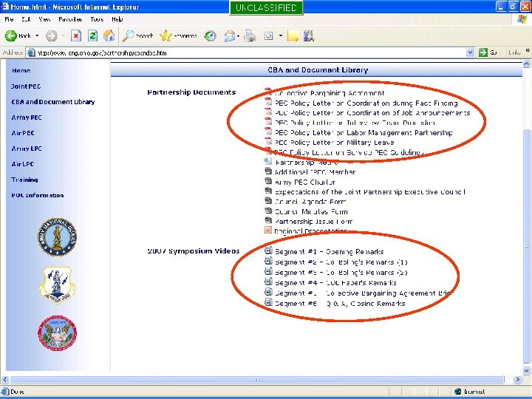Open CBA and Document Library sidebar link
Viewport: 532px width, 399px height.
(53, 102)
